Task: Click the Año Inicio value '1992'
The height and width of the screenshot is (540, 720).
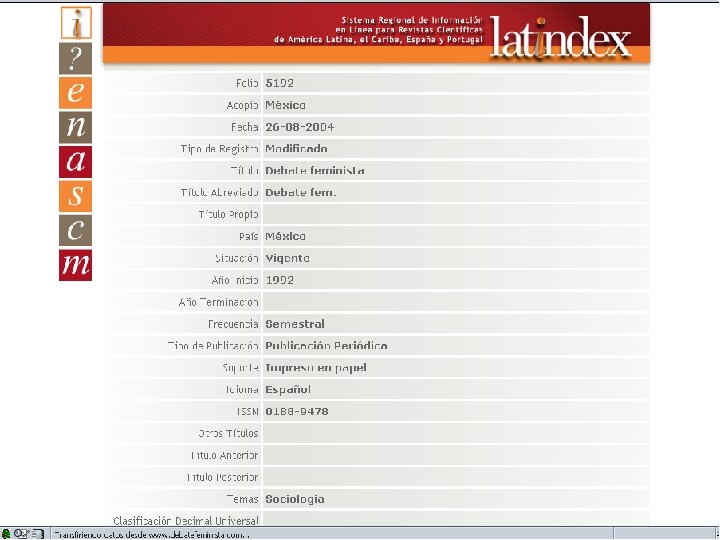Action: [280, 280]
